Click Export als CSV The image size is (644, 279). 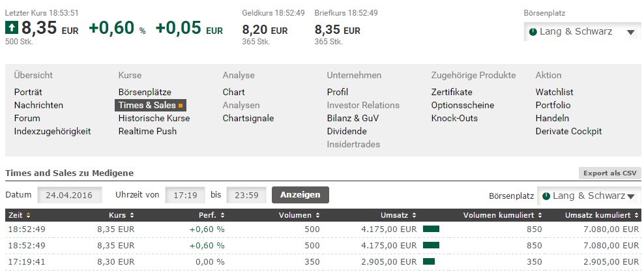(x=609, y=173)
